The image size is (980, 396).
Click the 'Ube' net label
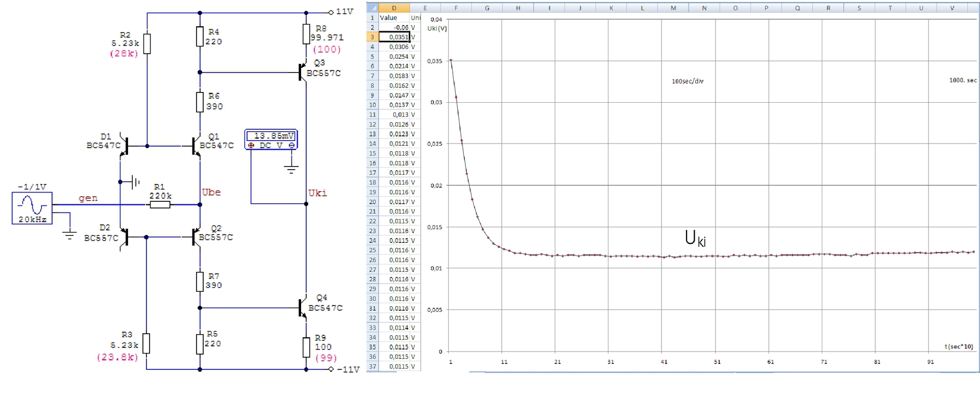coord(211,192)
